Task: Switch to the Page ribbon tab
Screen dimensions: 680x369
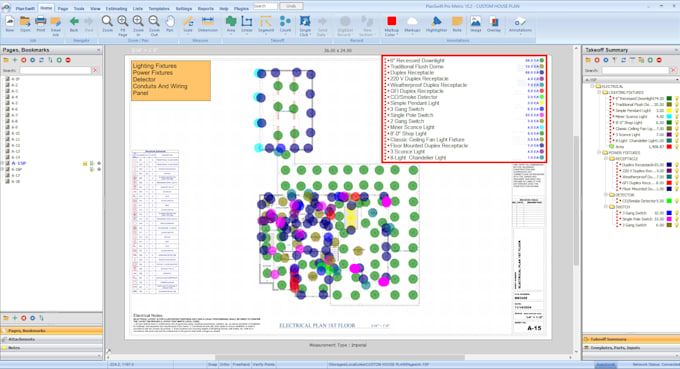Action: [63, 8]
